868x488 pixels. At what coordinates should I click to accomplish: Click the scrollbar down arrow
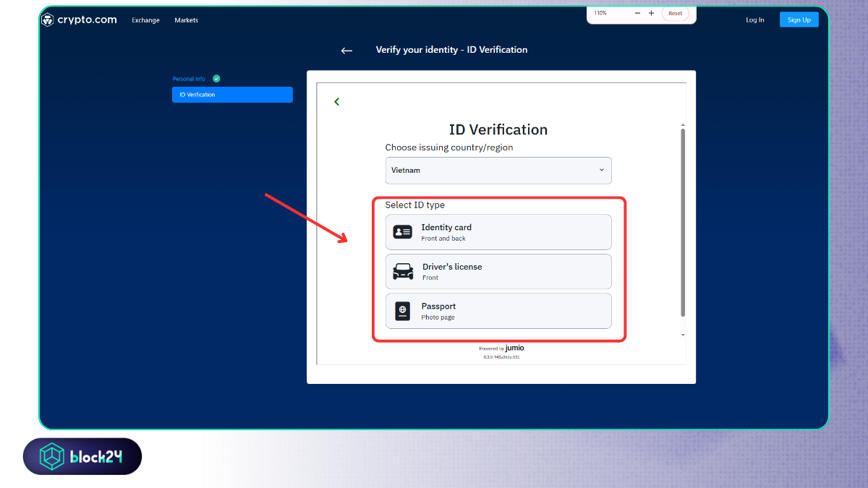(683, 335)
